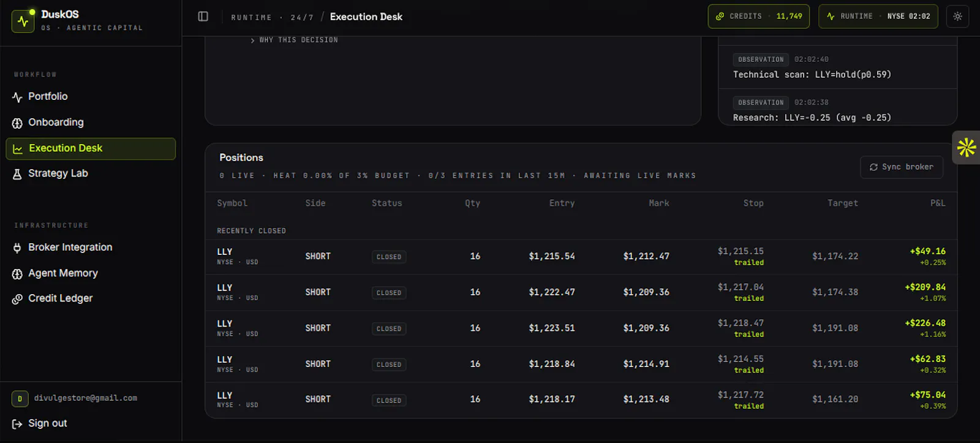980x443 pixels.
Task: Expand WHY THIS DECISION section
Action: [294, 40]
